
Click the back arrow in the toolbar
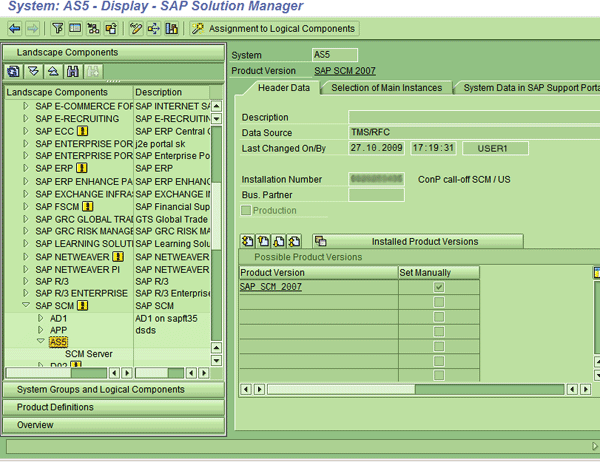coord(15,28)
